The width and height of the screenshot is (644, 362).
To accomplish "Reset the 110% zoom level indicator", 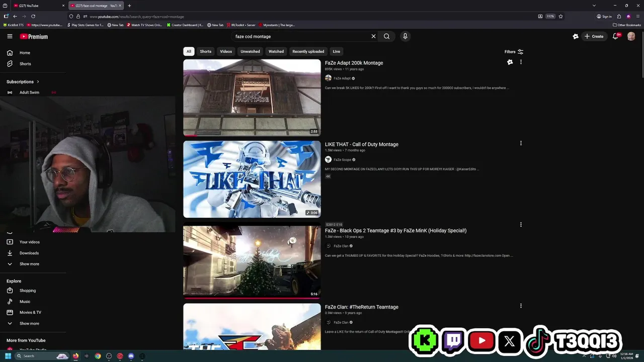I will (550, 16).
